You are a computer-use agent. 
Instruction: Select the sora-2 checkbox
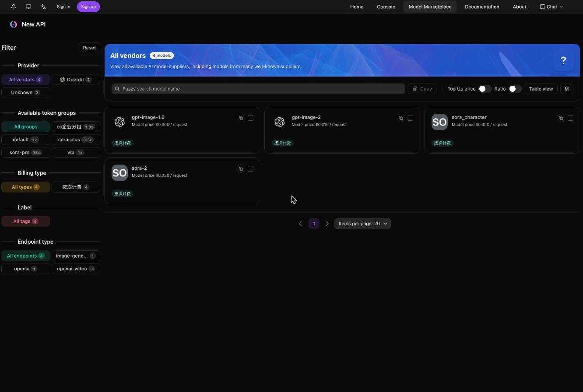pos(250,168)
